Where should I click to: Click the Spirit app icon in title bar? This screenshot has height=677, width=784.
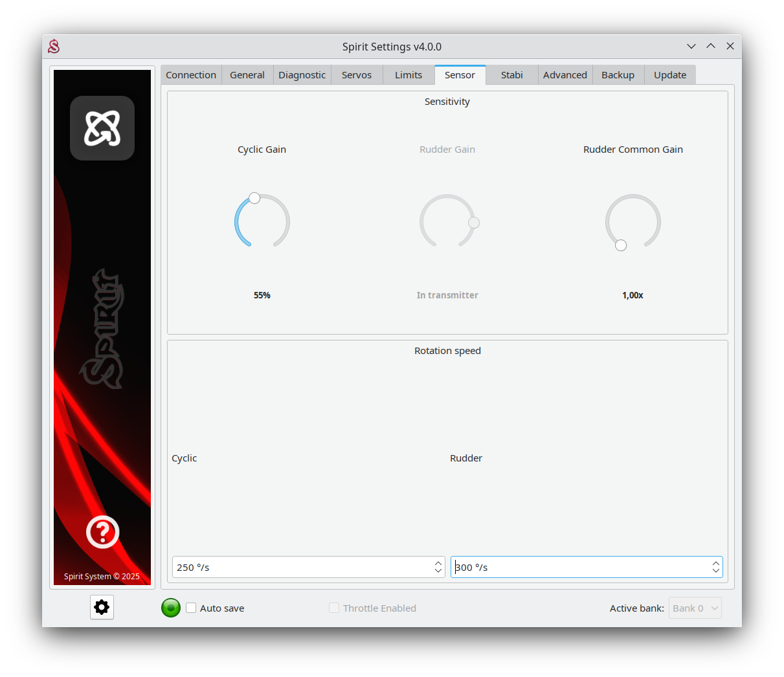click(54, 47)
